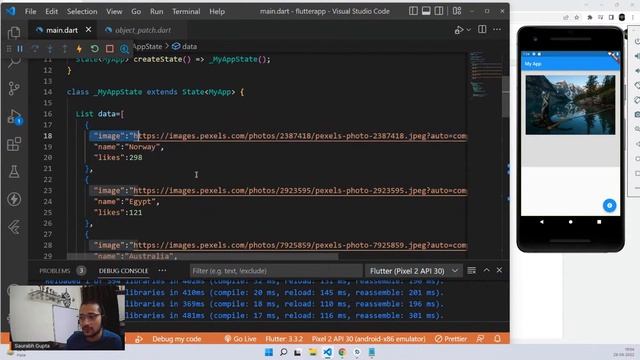Open notifications bell in status bar

(x=497, y=339)
